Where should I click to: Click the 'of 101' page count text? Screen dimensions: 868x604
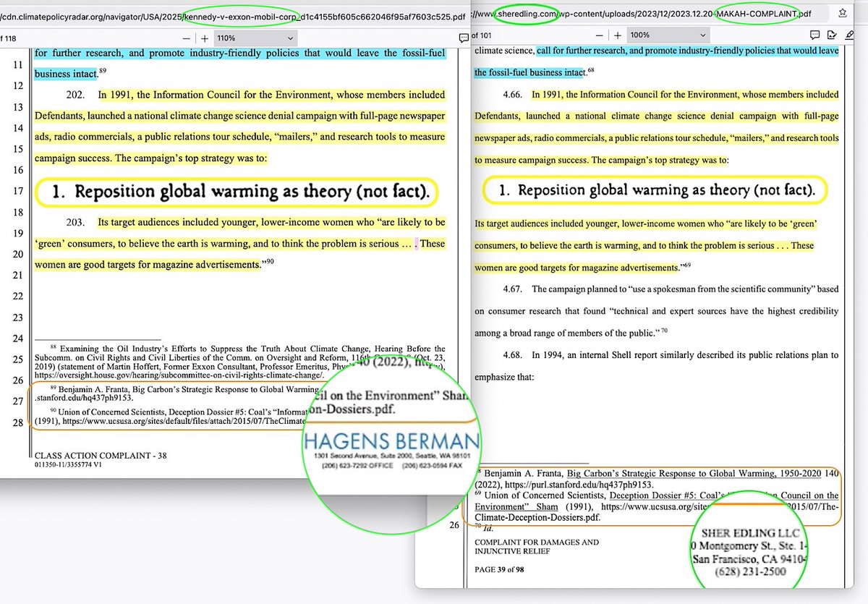point(481,35)
